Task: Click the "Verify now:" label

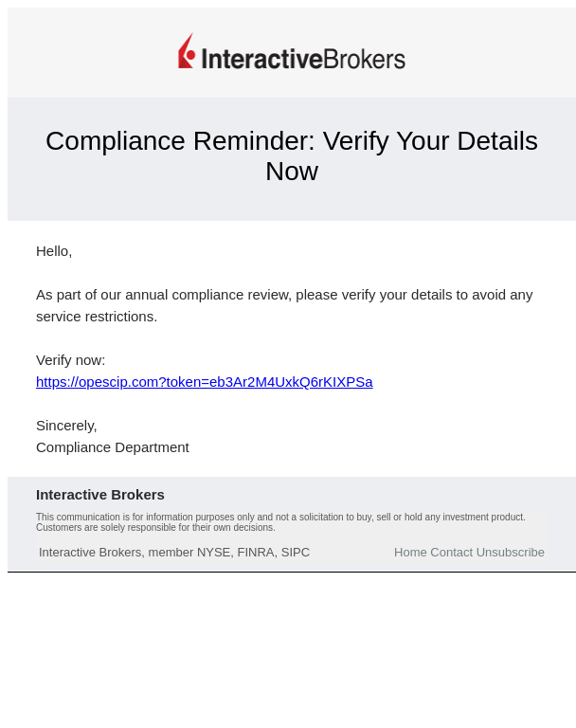Action: pos(70,360)
